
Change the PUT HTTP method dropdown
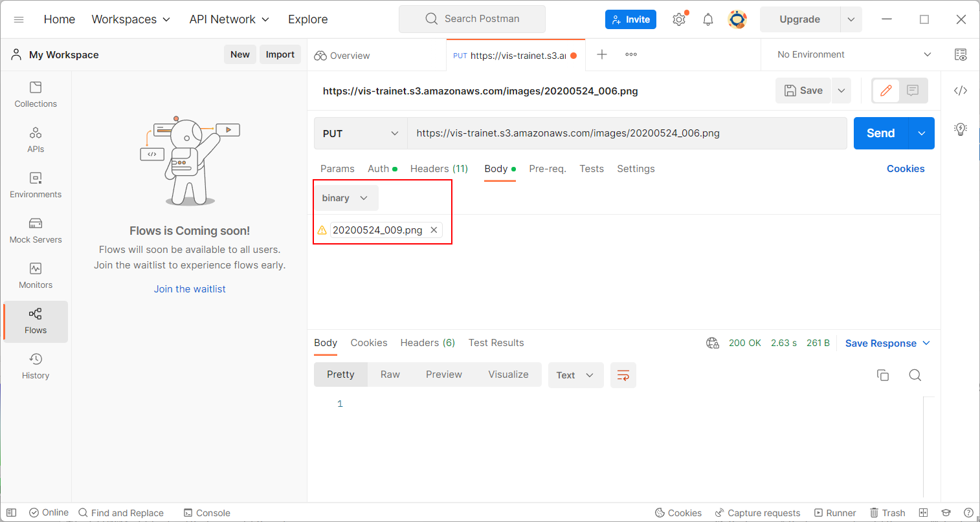tap(361, 133)
